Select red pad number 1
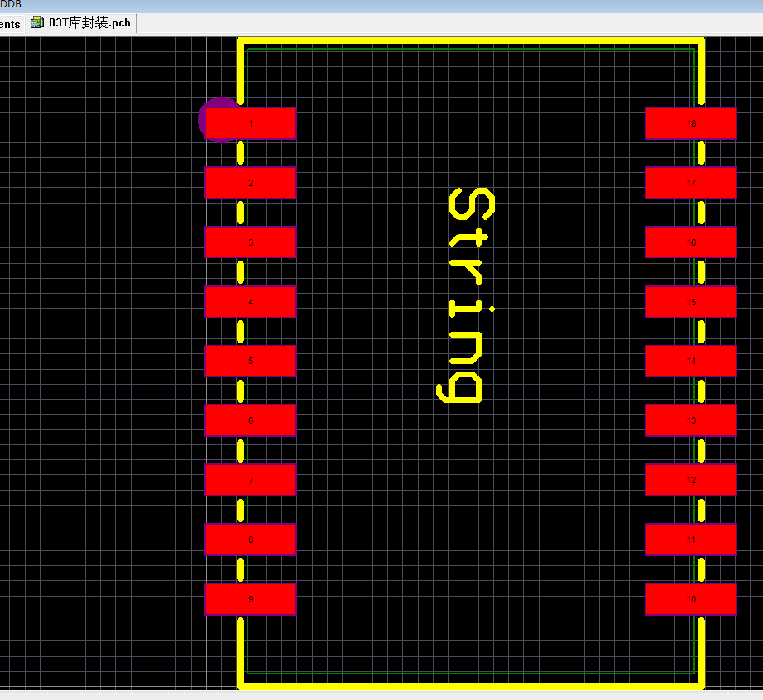Image resolution: width=763 pixels, height=700 pixels. (x=251, y=124)
